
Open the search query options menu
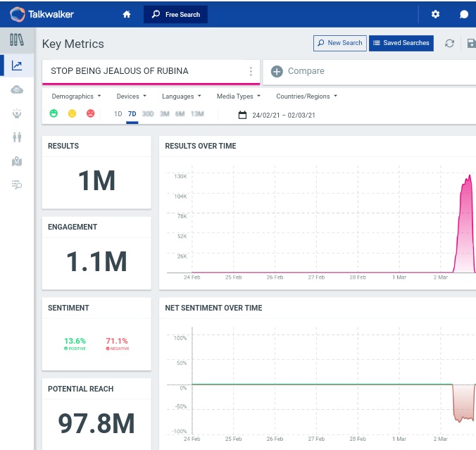pos(251,71)
